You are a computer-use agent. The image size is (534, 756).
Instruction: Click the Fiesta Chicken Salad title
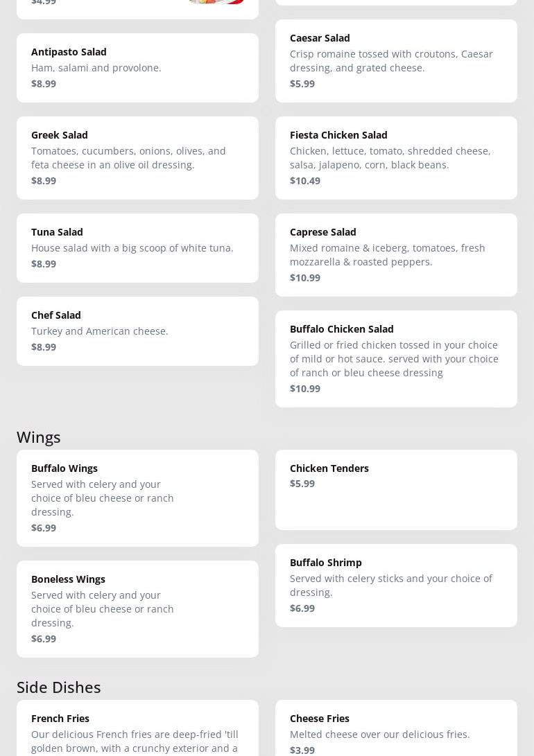tap(338, 135)
